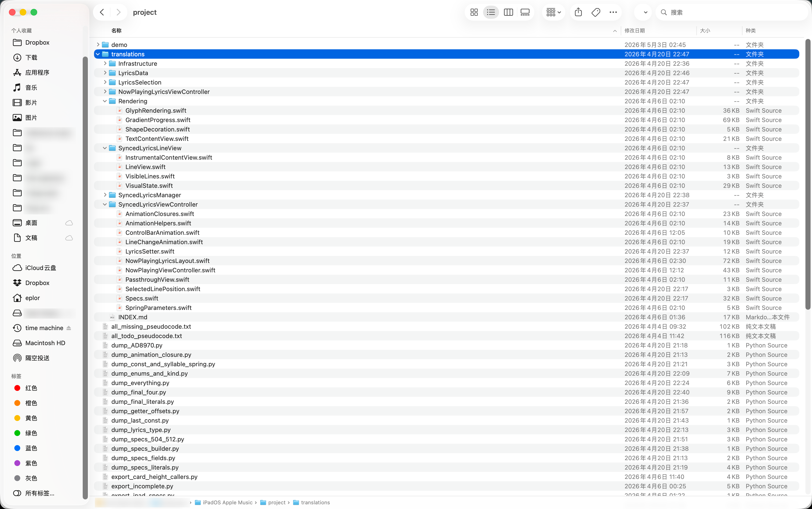This screenshot has height=509, width=812.
Task: Click the file list vertical scrollbar
Action: 808,174
